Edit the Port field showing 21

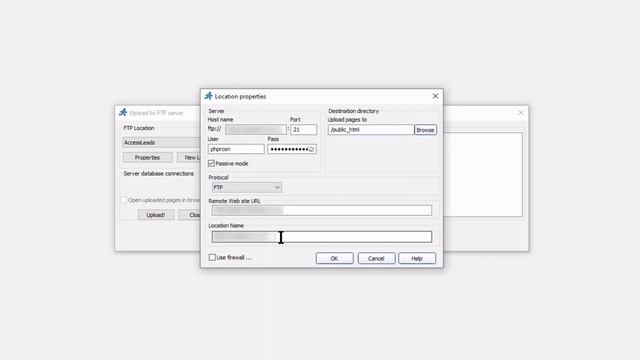(x=303, y=129)
